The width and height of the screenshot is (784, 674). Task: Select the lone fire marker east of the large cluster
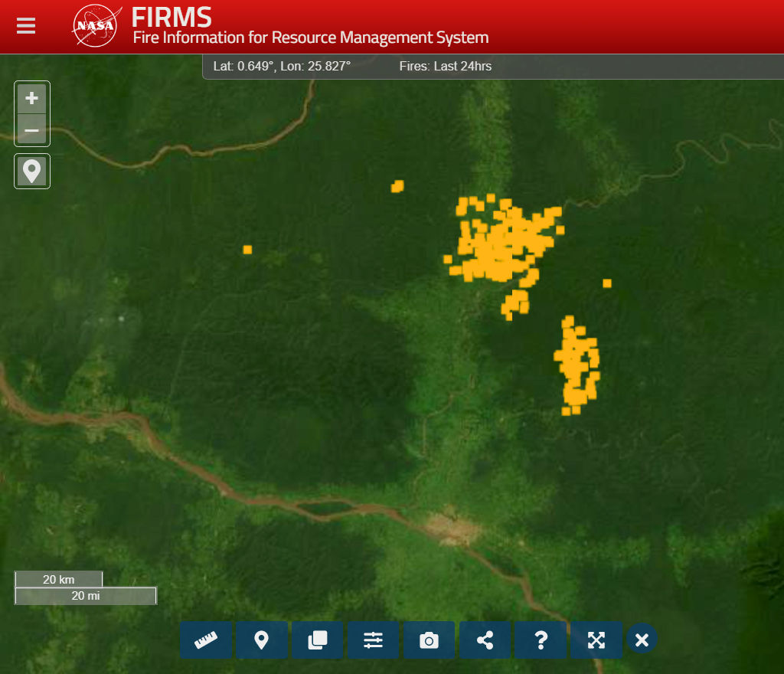607,283
